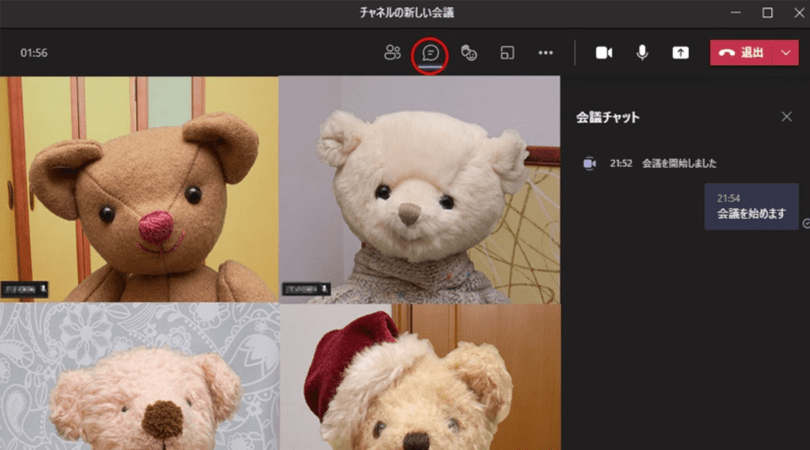Select the bear with red beret video

pyautogui.click(x=419, y=377)
